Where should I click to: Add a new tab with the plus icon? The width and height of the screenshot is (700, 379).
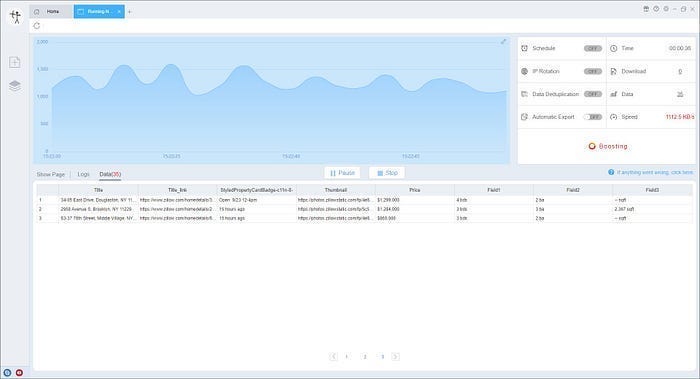pos(129,12)
